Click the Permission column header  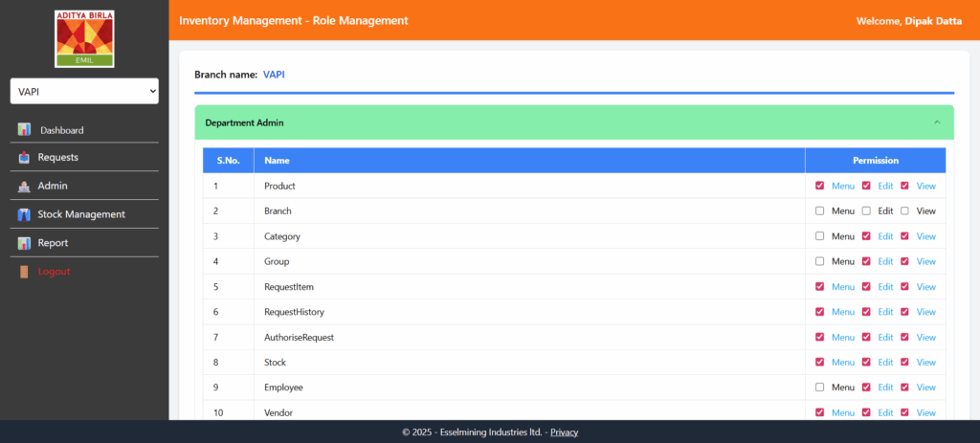click(x=876, y=161)
